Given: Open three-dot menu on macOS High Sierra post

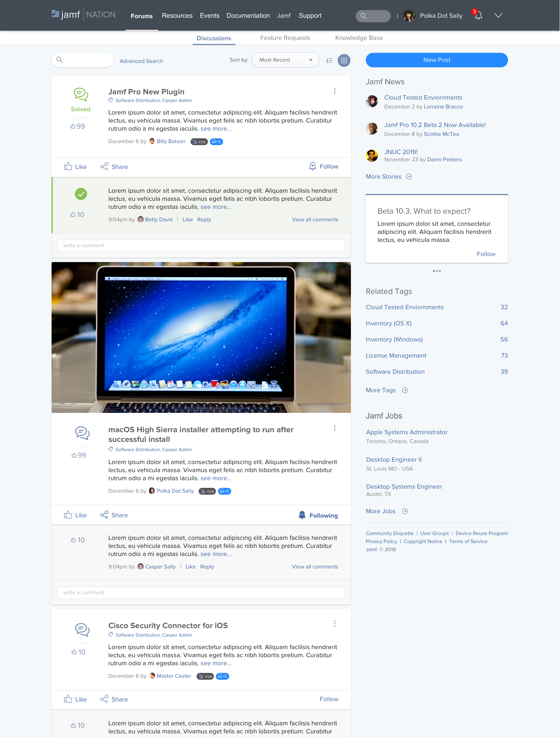Looking at the screenshot, I should 335,428.
